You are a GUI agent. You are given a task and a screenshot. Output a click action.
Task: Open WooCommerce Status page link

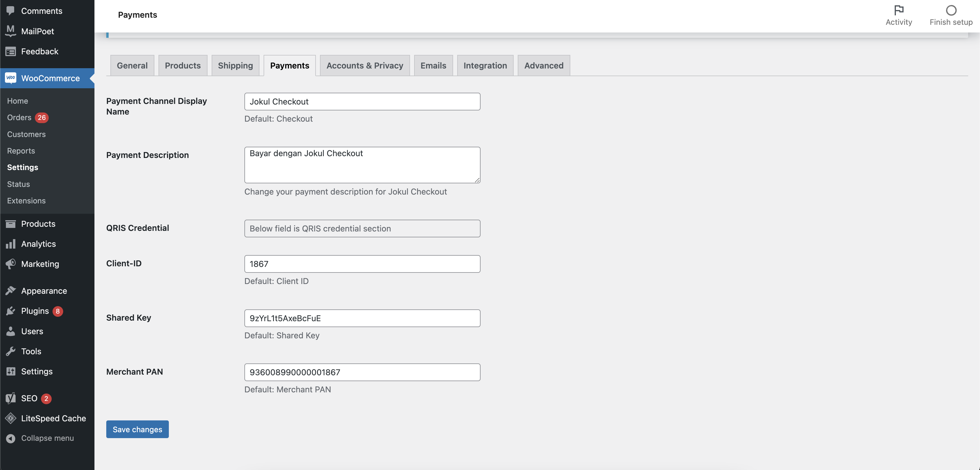tap(18, 184)
